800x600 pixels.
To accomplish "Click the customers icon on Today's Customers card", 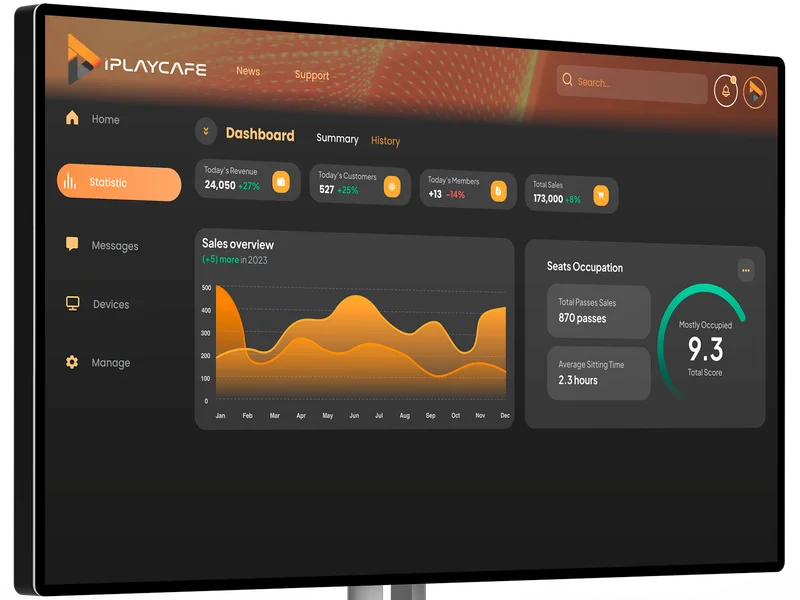I will 390,185.
